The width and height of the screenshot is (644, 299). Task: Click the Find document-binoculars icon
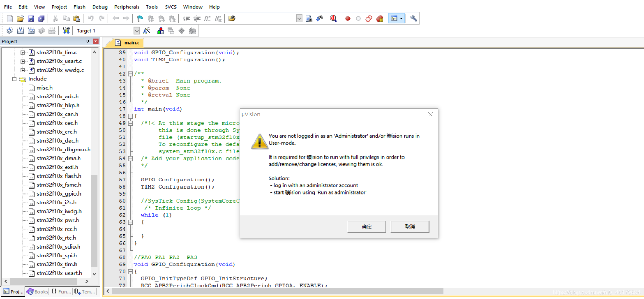coord(309,18)
